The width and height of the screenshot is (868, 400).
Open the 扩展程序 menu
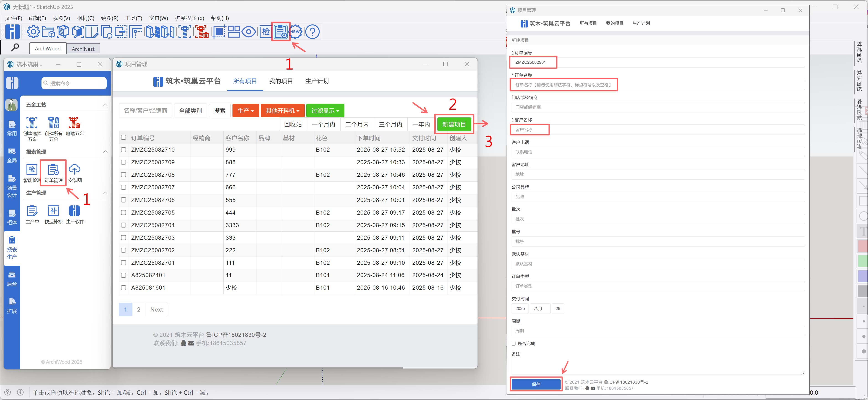(x=189, y=18)
